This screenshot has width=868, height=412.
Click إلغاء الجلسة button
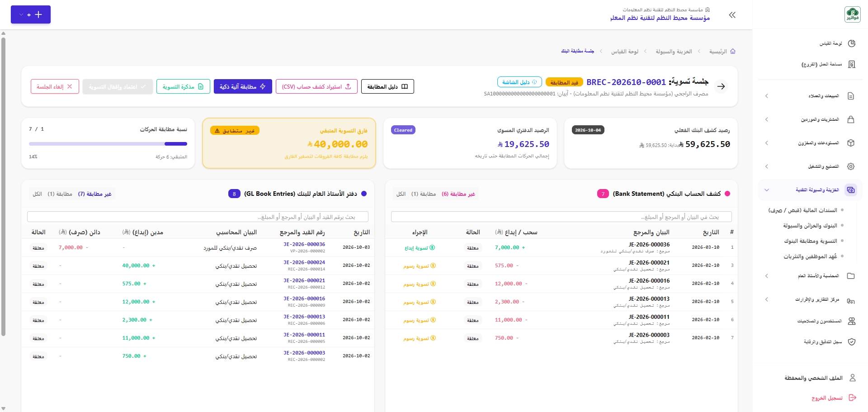coord(55,86)
